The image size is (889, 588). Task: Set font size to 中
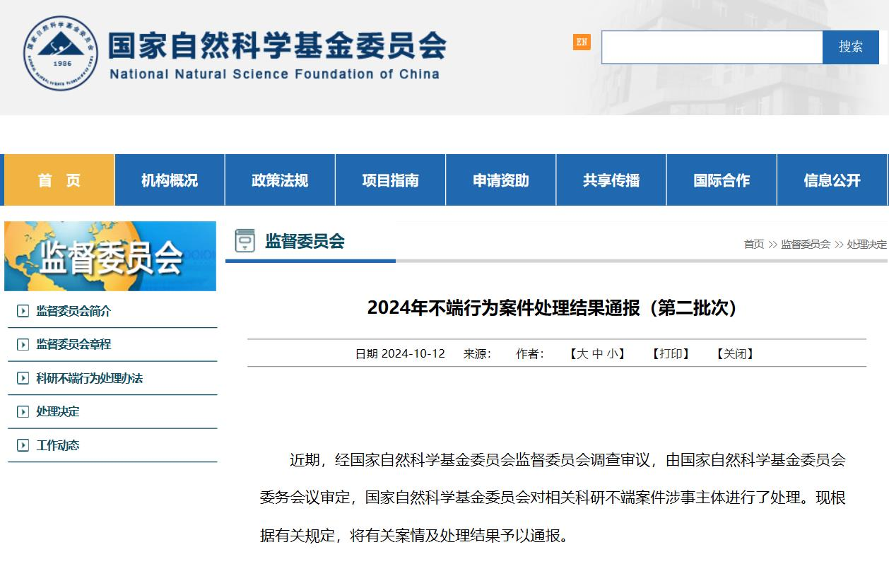(x=597, y=353)
